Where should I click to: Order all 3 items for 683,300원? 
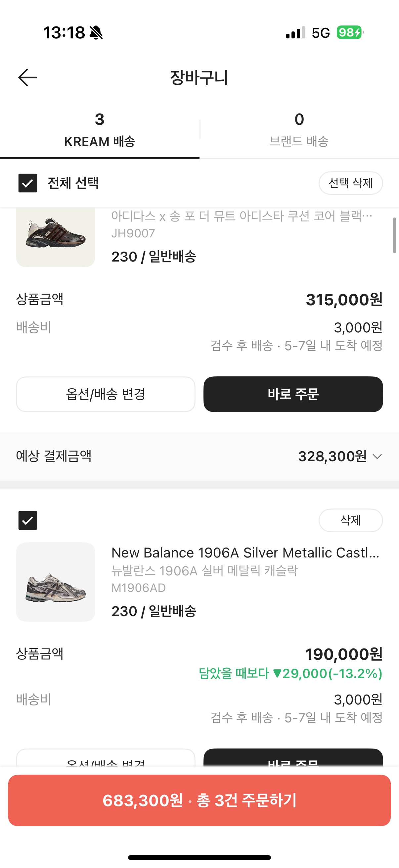point(199,800)
